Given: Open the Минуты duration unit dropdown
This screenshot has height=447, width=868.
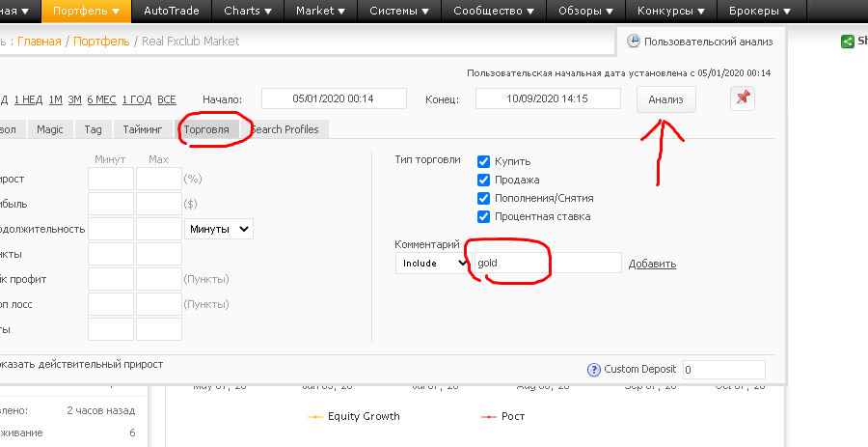Looking at the screenshot, I should [219, 229].
